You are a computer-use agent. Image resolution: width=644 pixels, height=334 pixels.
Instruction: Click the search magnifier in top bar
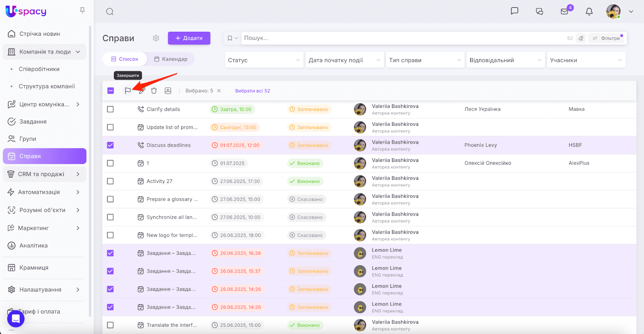click(109, 12)
